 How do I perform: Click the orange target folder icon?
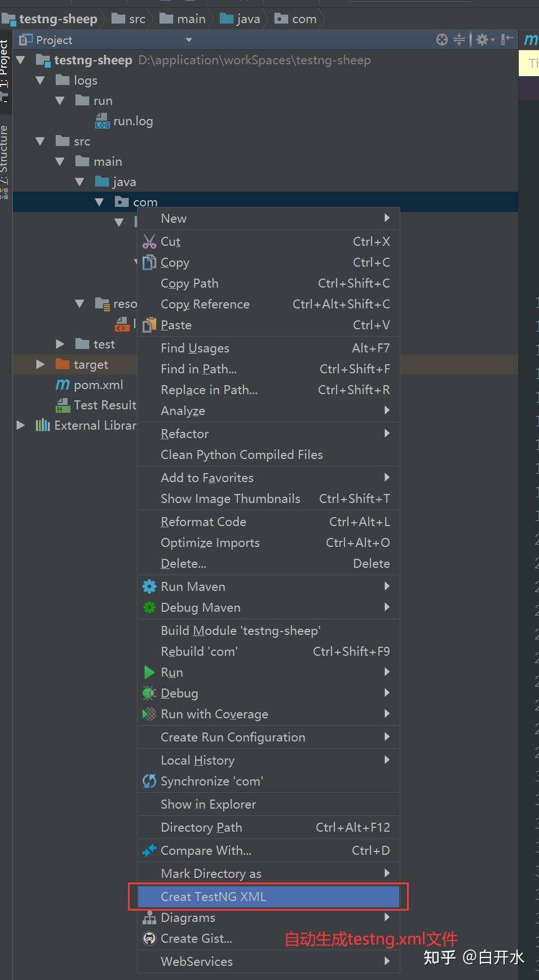(x=63, y=364)
